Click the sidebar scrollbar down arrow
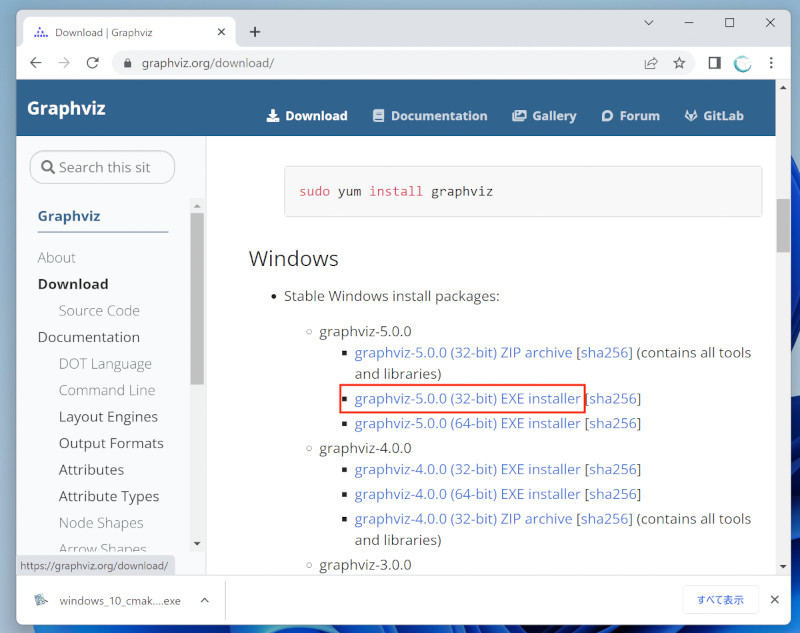This screenshot has width=800, height=633. point(197,543)
